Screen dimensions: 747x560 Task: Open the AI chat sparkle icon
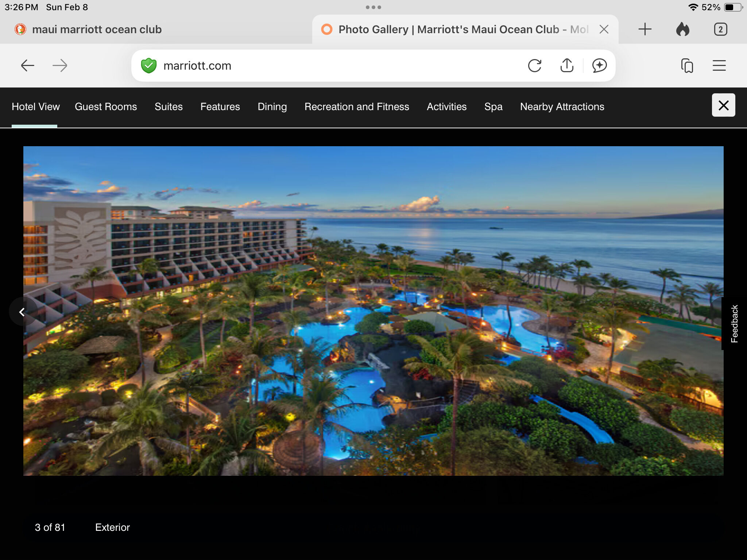coord(599,66)
